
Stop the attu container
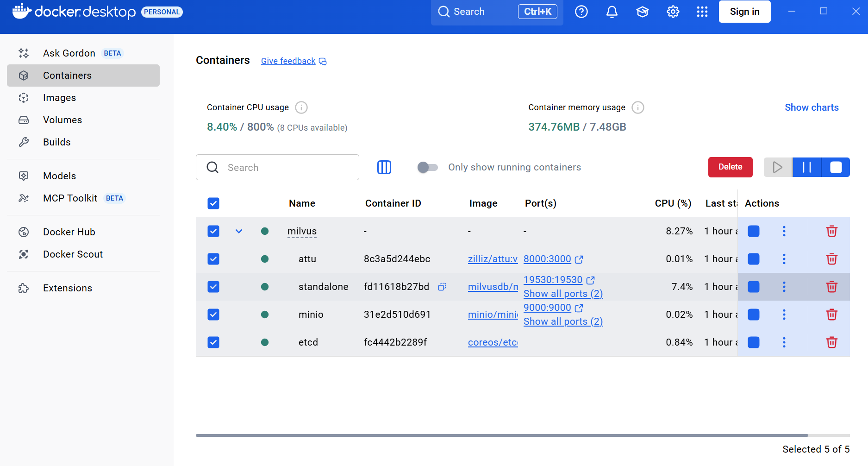(754, 259)
